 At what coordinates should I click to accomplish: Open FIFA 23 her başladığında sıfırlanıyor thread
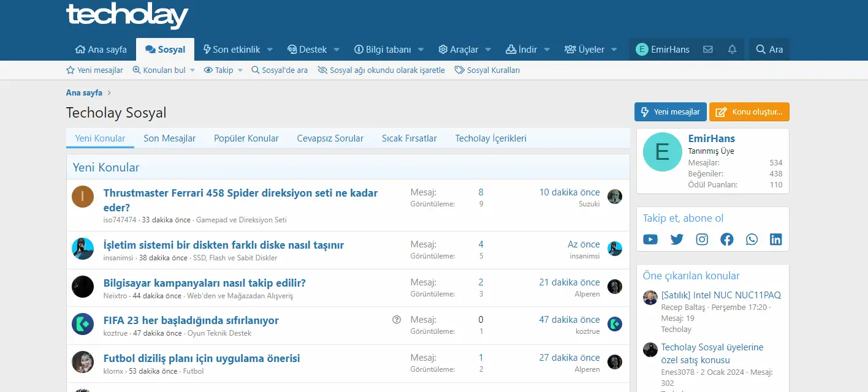coord(191,320)
